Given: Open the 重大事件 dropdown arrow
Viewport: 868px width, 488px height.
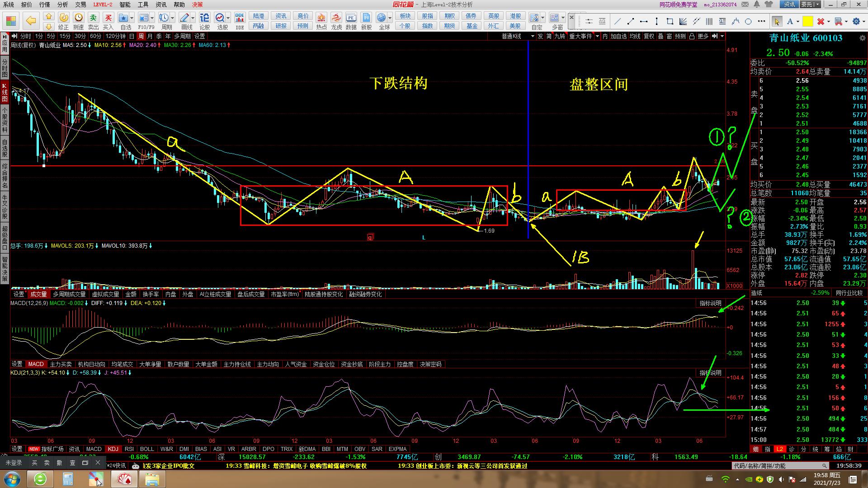Looking at the screenshot, I should pyautogui.click(x=597, y=36).
